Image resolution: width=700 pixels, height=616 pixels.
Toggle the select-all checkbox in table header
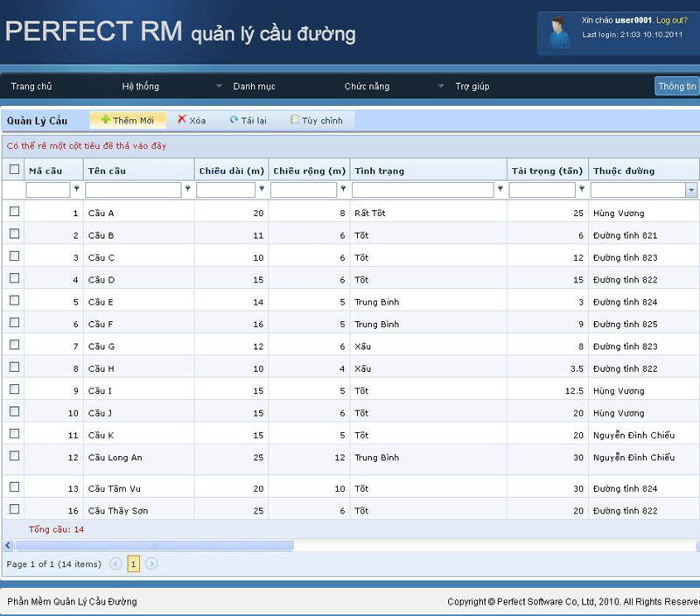pyautogui.click(x=15, y=170)
